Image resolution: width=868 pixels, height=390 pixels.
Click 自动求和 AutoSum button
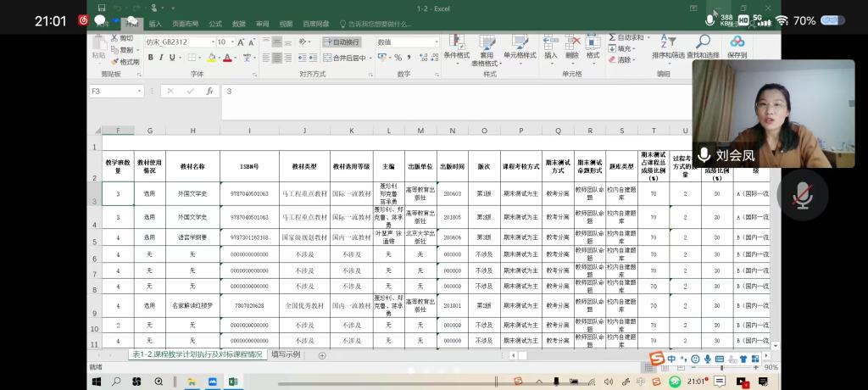[629, 37]
